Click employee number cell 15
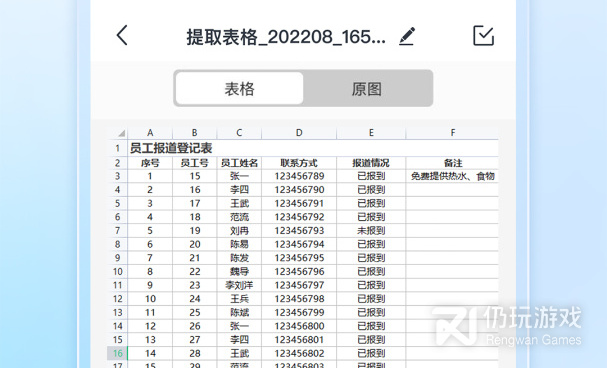This screenshot has width=607, height=368. tap(195, 176)
